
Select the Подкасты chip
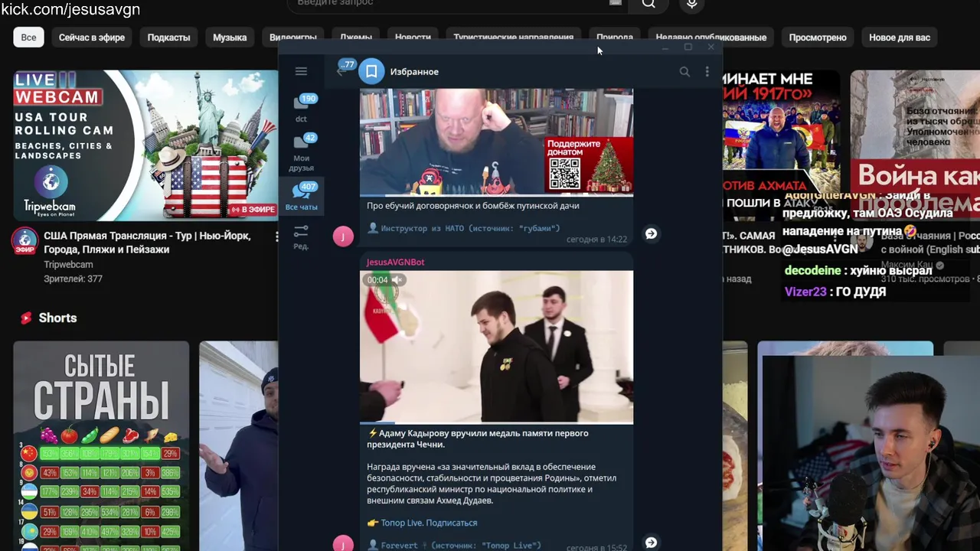click(168, 37)
